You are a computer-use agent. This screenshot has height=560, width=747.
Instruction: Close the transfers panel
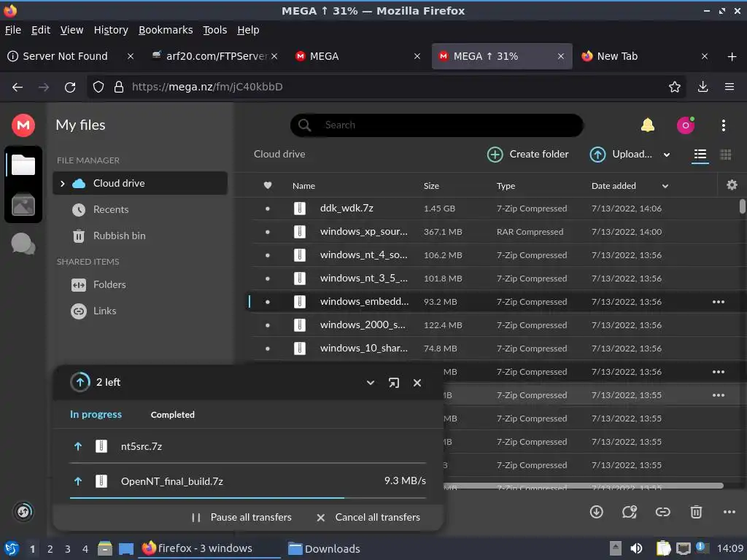417,383
